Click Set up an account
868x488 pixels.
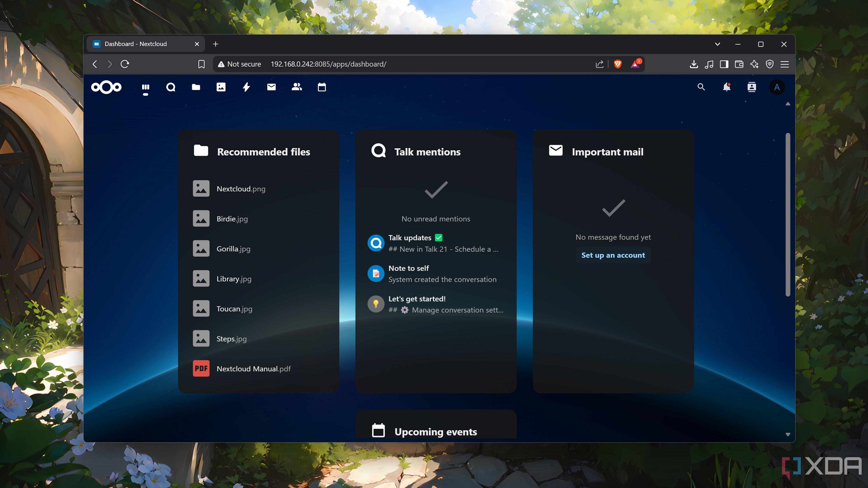[613, 255]
